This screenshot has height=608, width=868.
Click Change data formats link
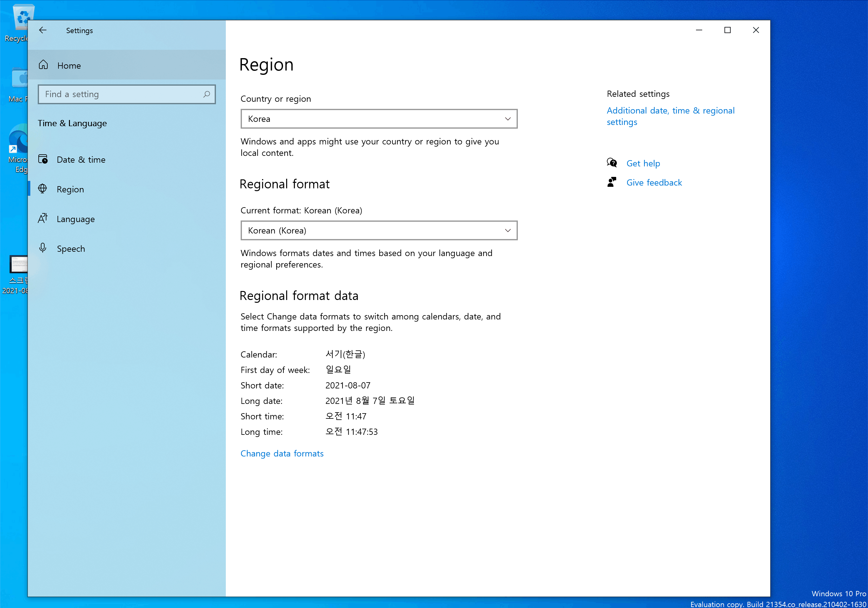point(281,453)
